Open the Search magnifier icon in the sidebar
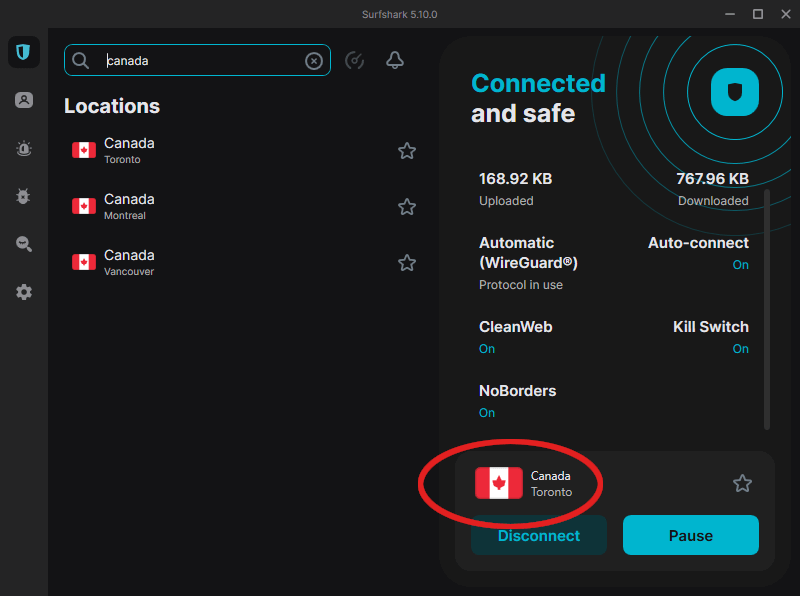 point(23,244)
